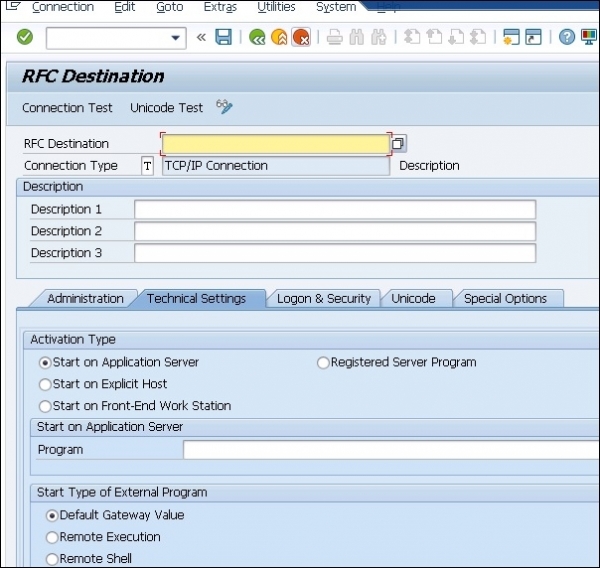Switch to the Administration tab
The width and height of the screenshot is (600, 568).
pos(85,299)
